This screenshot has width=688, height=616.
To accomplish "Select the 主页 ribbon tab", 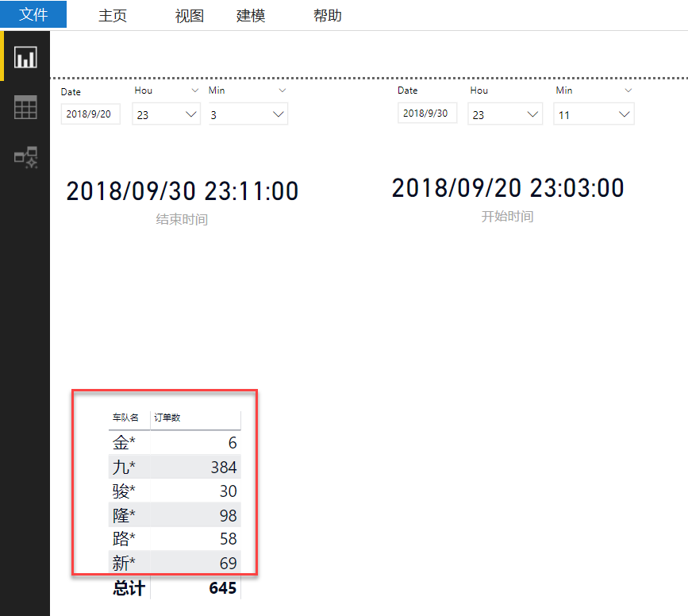I will [113, 16].
